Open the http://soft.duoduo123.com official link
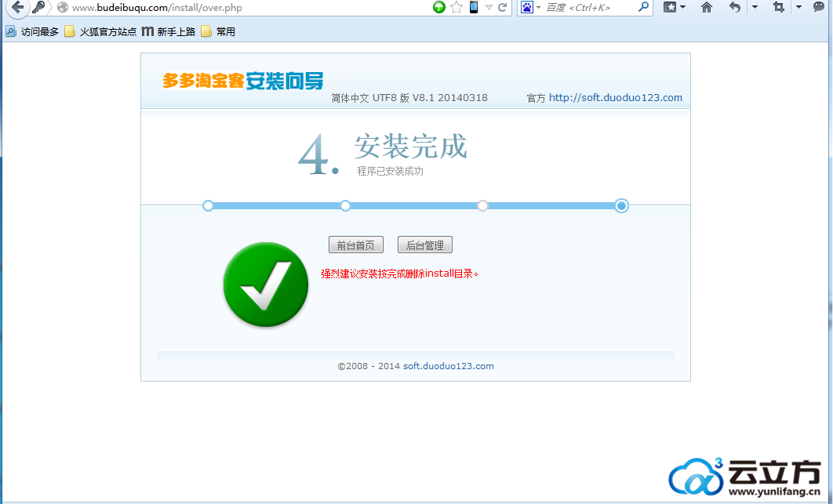The height and width of the screenshot is (504, 833). [x=615, y=98]
